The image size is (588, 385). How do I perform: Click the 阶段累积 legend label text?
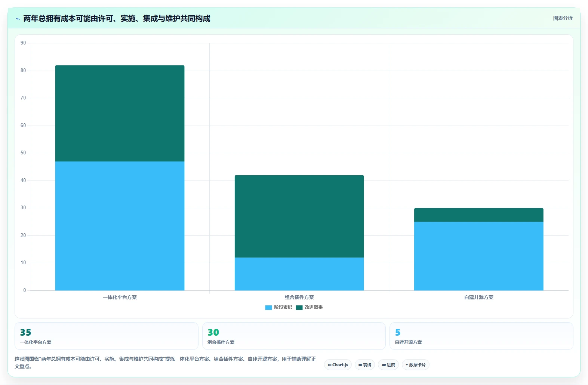[283, 307]
